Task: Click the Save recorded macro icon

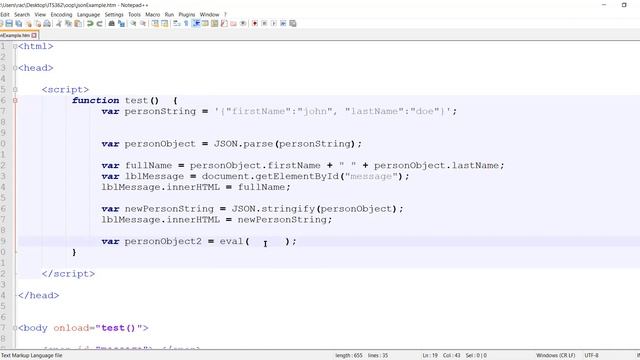Action: [x=293, y=24]
